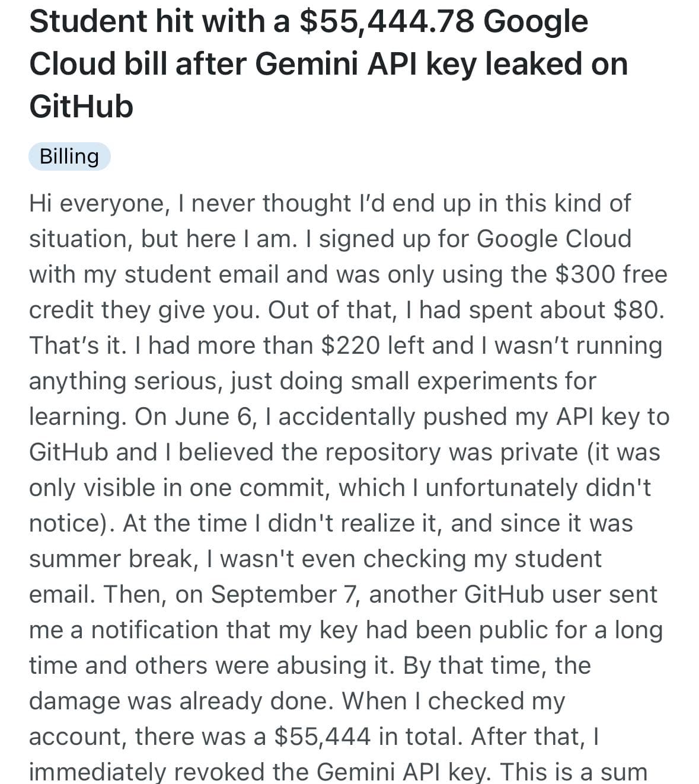Click "Google Cloud" in the post body
The image size is (699, 784).
pos(554,239)
